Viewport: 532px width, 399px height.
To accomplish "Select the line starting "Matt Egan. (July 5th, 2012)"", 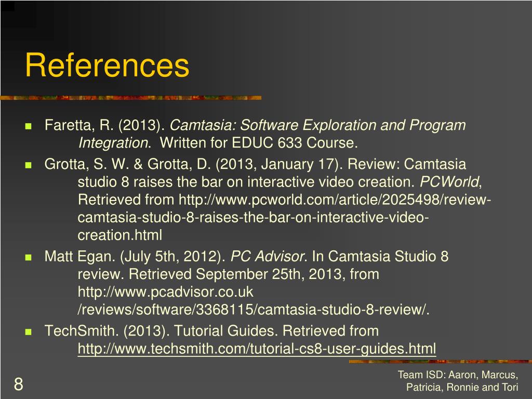I will click(247, 257).
